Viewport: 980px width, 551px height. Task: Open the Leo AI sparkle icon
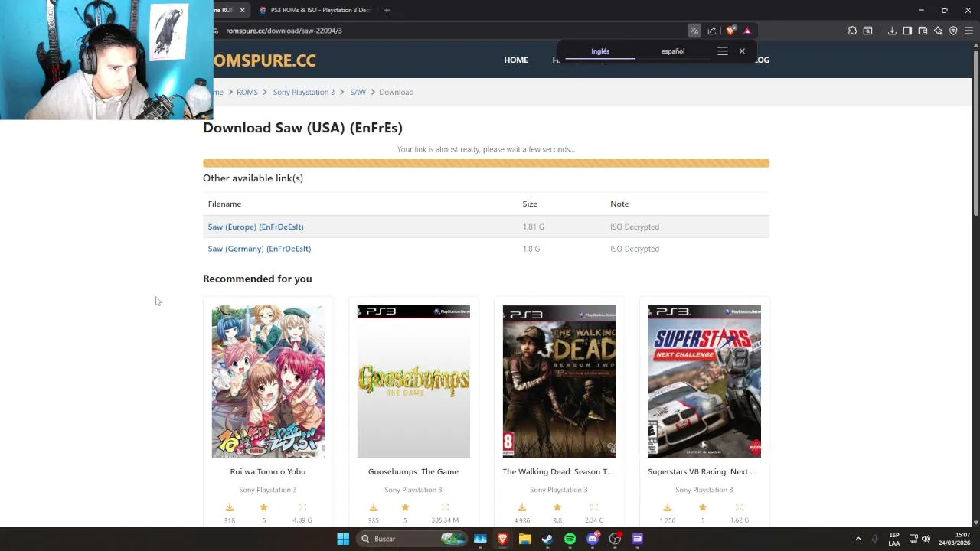[938, 31]
